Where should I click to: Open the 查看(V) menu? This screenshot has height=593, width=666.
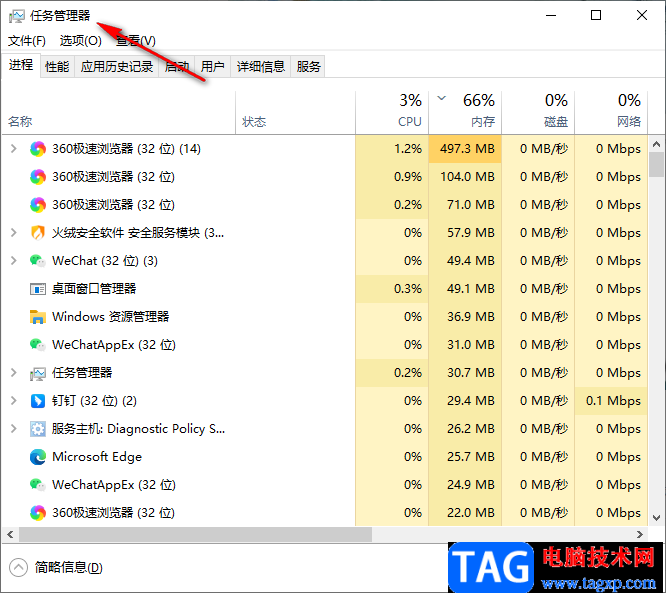tap(135, 41)
